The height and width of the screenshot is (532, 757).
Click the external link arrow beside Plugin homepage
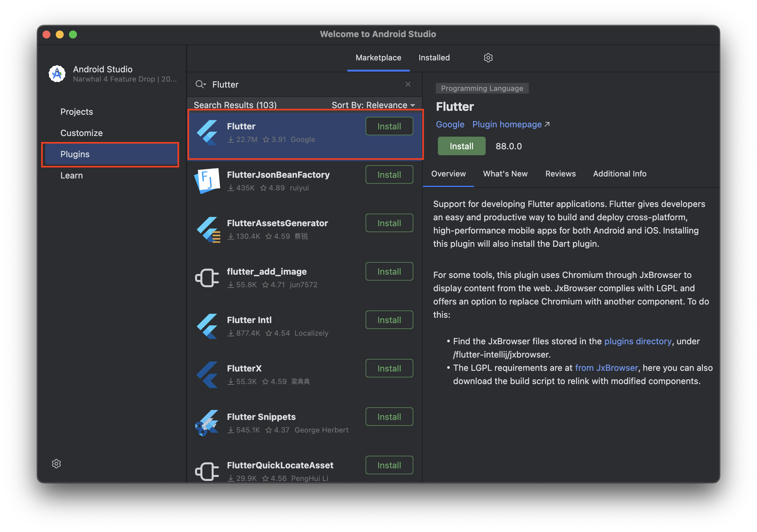(547, 124)
